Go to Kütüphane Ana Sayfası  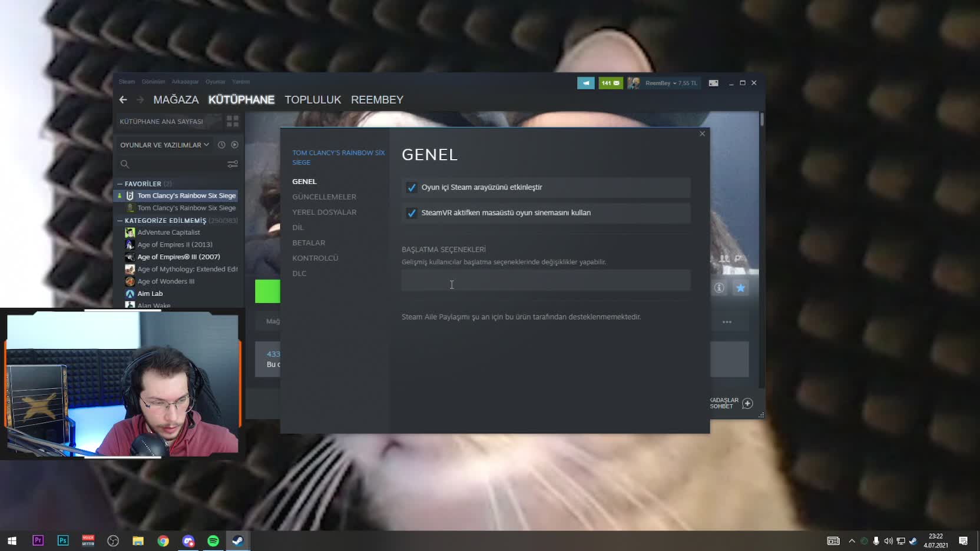point(161,121)
